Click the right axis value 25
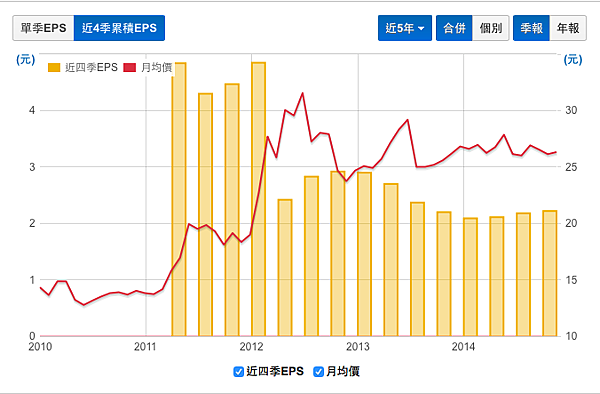This screenshot has height=394, width=600. (x=571, y=167)
